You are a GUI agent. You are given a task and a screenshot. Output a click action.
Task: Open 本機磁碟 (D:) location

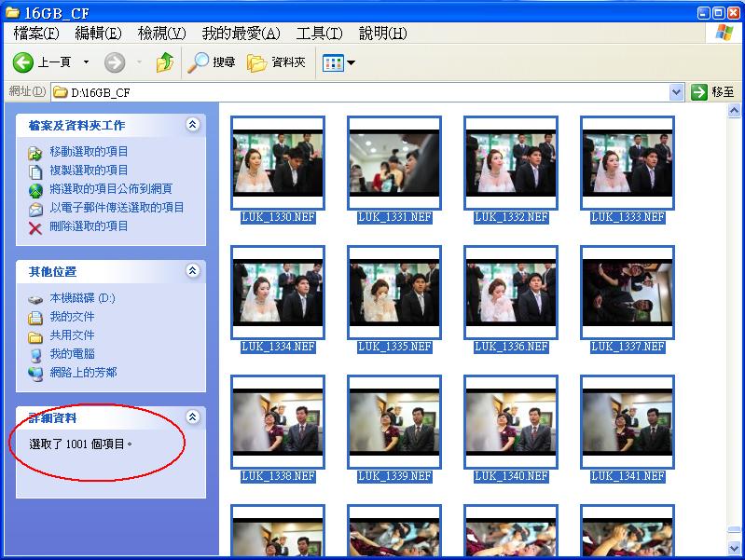(x=83, y=298)
